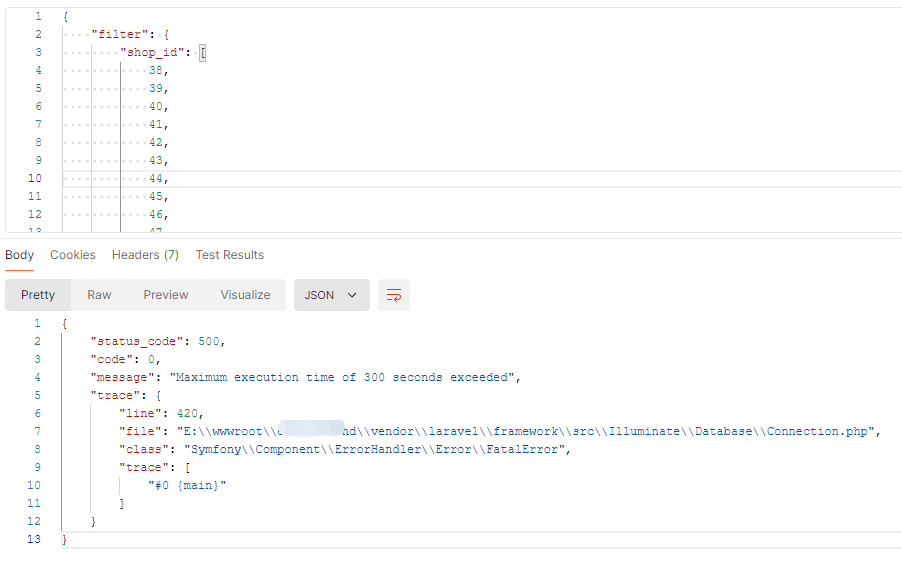Switch response view to Raw
Viewport: 902px width, 562px height.
click(x=99, y=295)
